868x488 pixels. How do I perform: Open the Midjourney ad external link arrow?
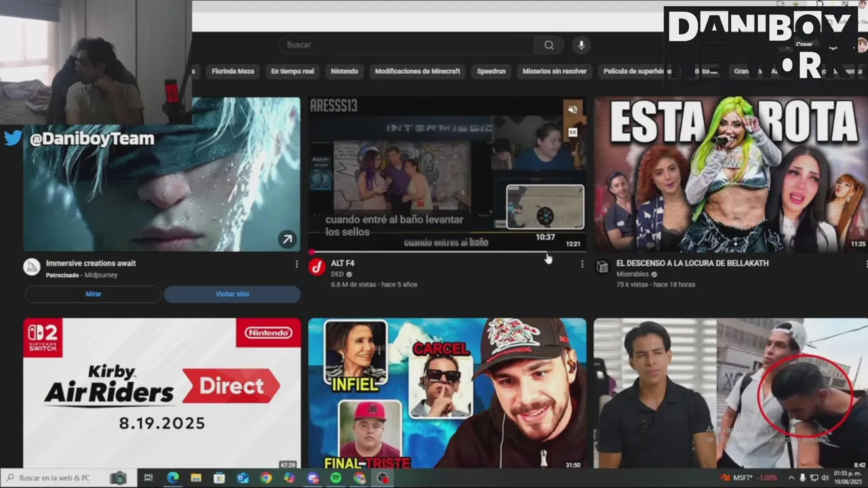[287, 239]
